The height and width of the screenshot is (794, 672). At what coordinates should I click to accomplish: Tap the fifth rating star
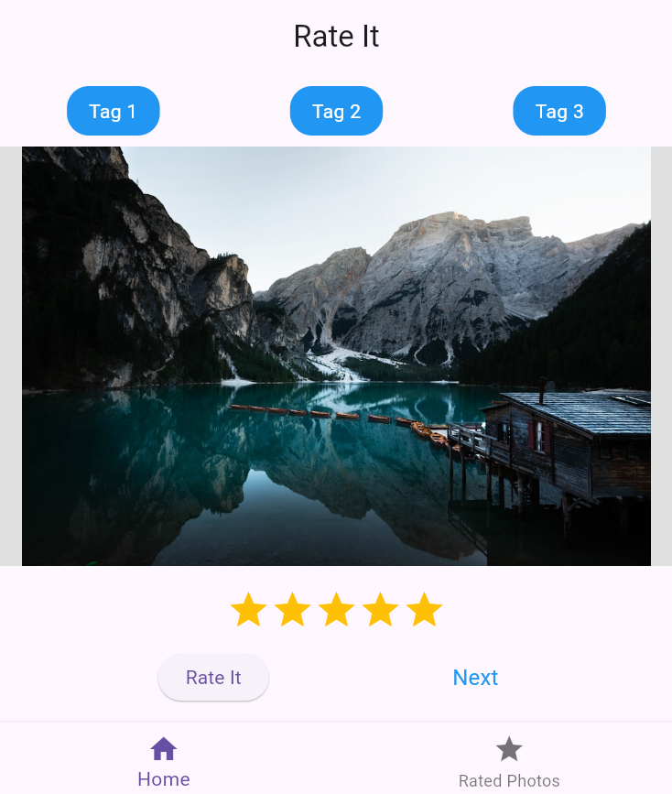click(x=425, y=610)
